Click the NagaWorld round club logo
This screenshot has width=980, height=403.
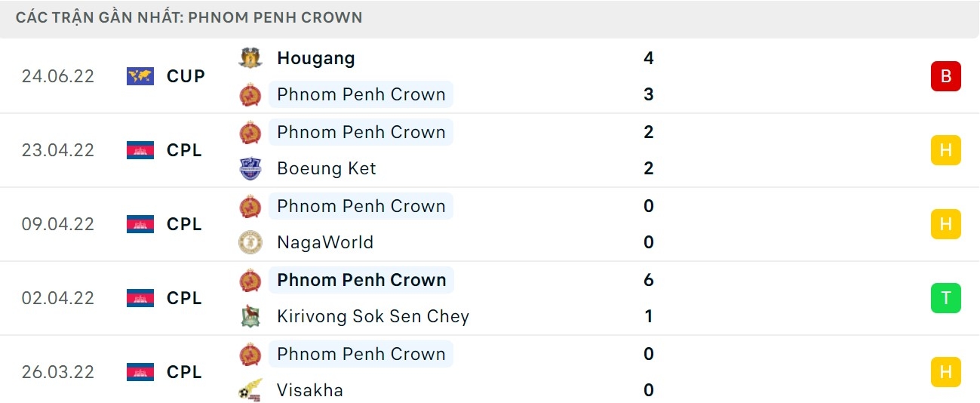[250, 242]
